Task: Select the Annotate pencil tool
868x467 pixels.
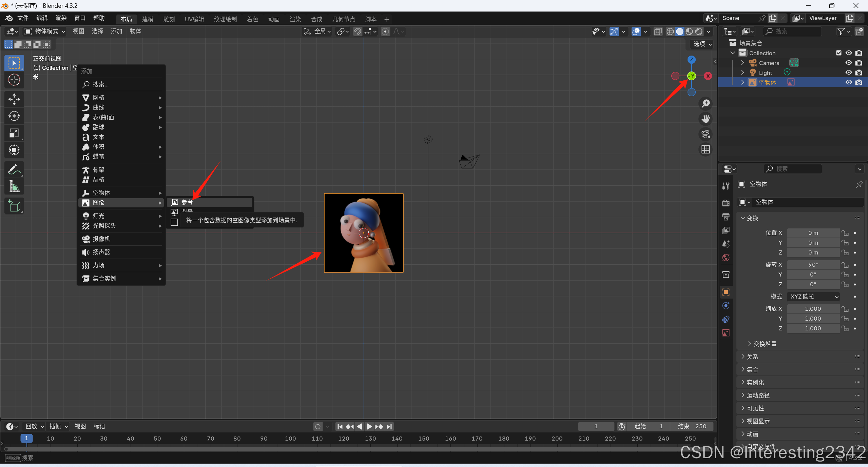Action: coord(14,169)
